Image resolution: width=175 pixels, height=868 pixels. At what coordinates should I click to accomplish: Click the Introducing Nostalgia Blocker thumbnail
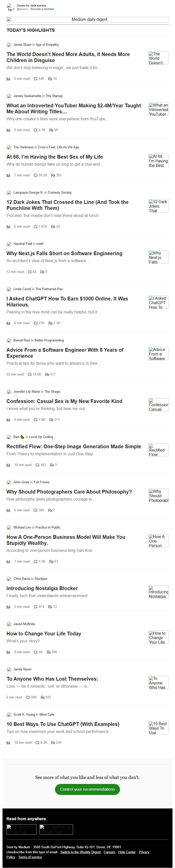click(x=158, y=592)
